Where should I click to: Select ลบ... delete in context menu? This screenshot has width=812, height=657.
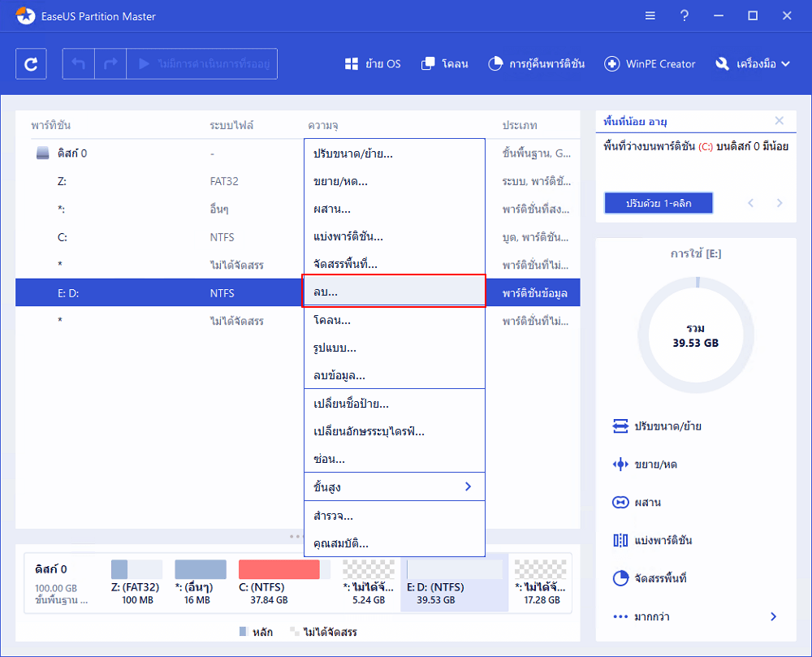395,292
